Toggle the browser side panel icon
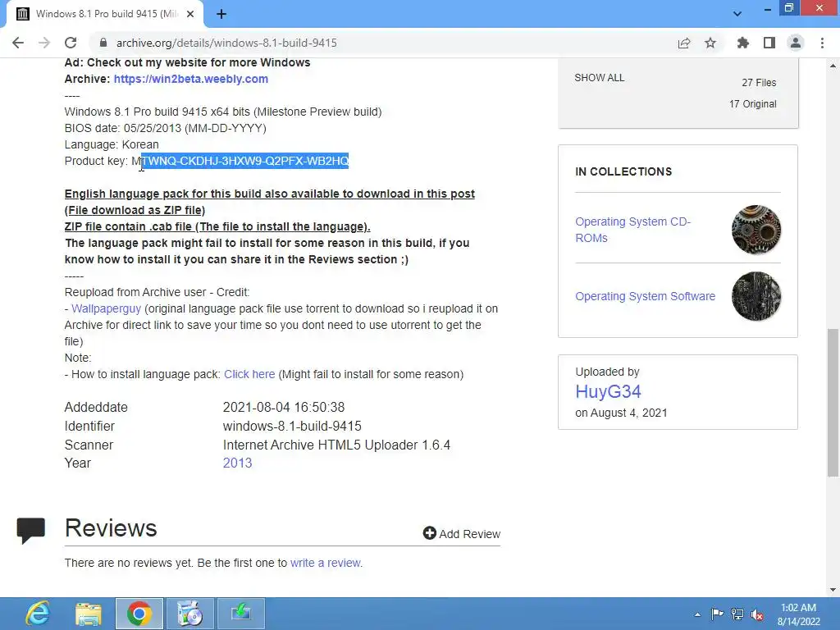The image size is (840, 630). pyautogui.click(x=769, y=43)
